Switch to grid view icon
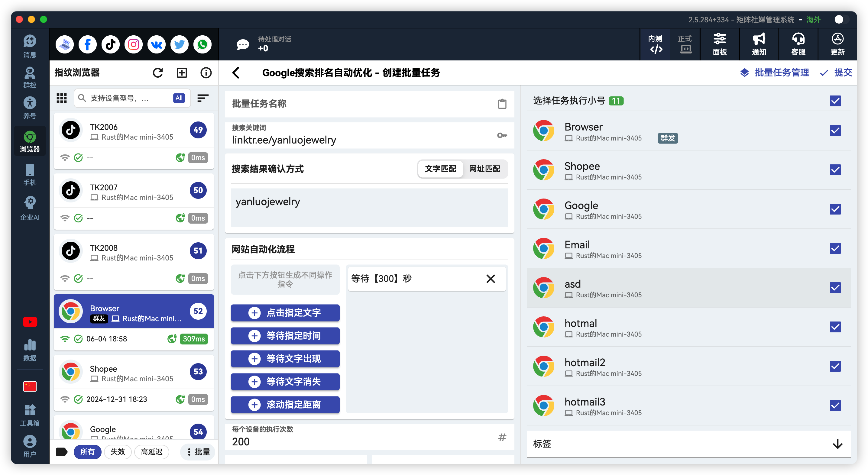 click(x=62, y=98)
